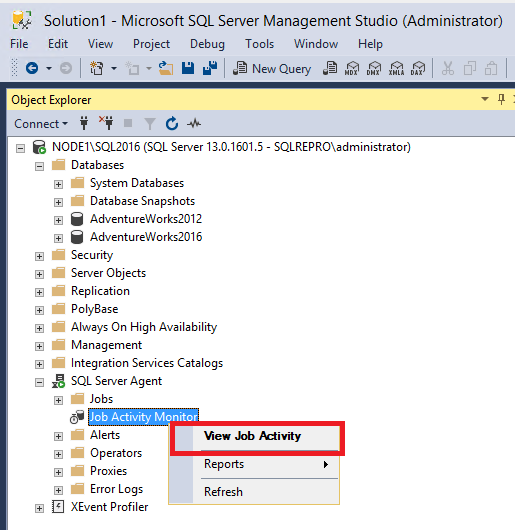Image resolution: width=515 pixels, height=530 pixels.
Task: Collapse the NODE1\SQL2016 server node
Action: click(x=21, y=148)
